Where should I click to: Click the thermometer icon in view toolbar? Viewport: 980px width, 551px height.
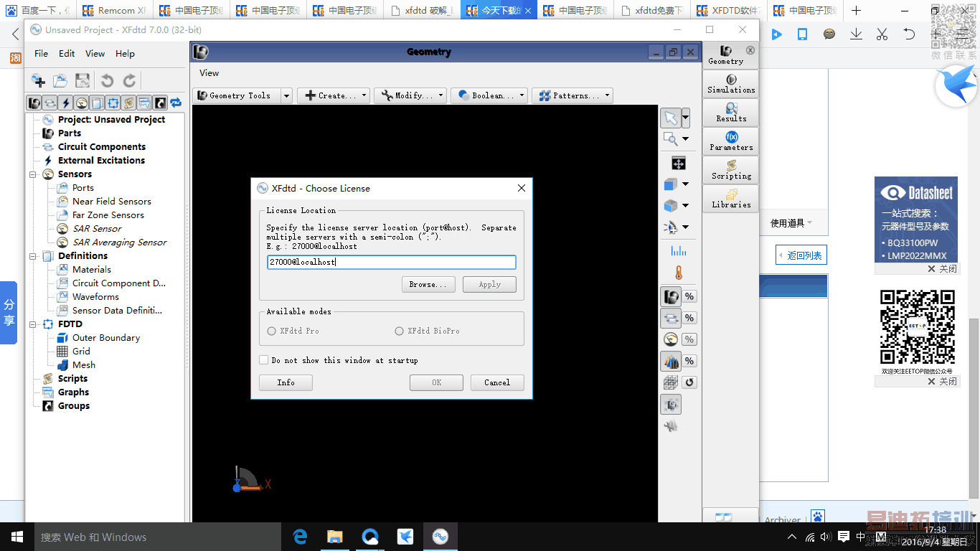[x=679, y=273]
